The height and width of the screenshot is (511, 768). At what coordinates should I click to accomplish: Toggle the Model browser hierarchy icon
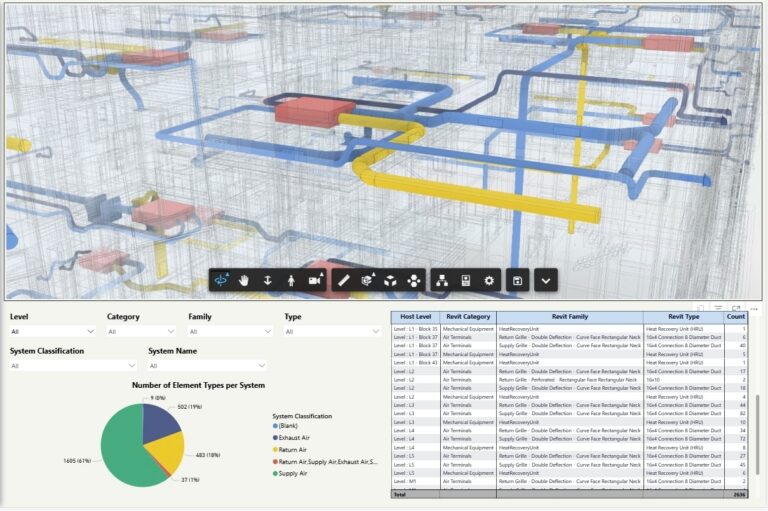point(442,280)
